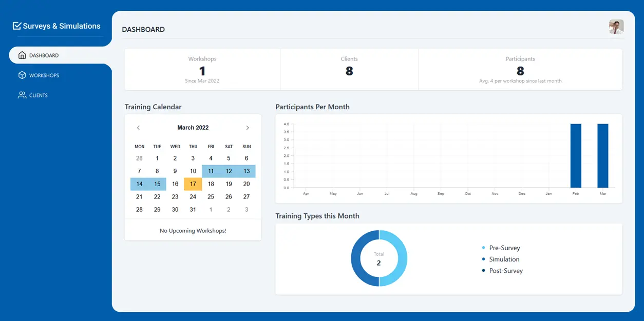Image resolution: width=644 pixels, height=321 pixels.
Task: Click the Workshops stat card showing 1
Action: pos(202,69)
